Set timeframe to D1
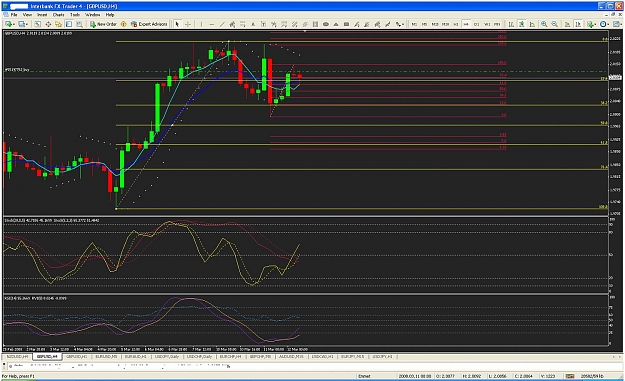The image size is (625, 381). click(476, 24)
